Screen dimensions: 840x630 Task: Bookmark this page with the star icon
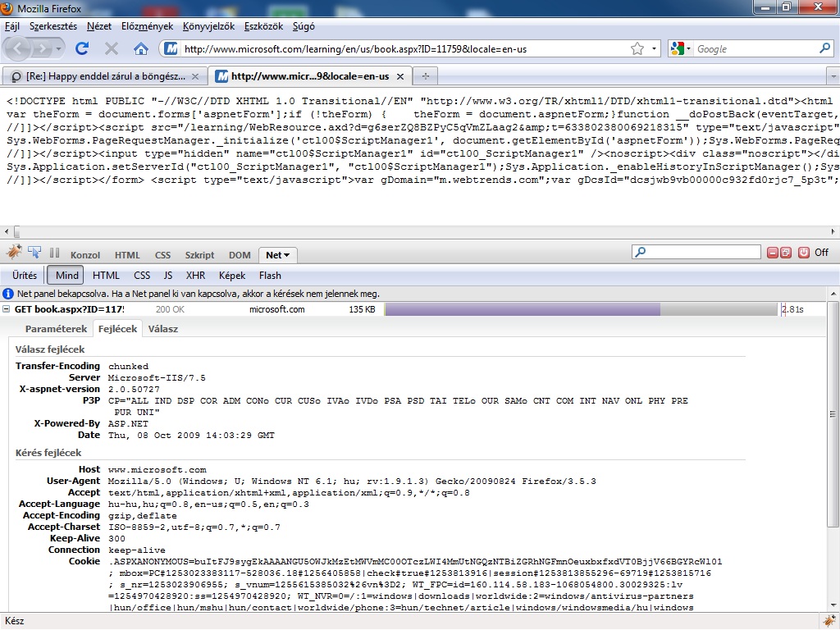tap(637, 48)
